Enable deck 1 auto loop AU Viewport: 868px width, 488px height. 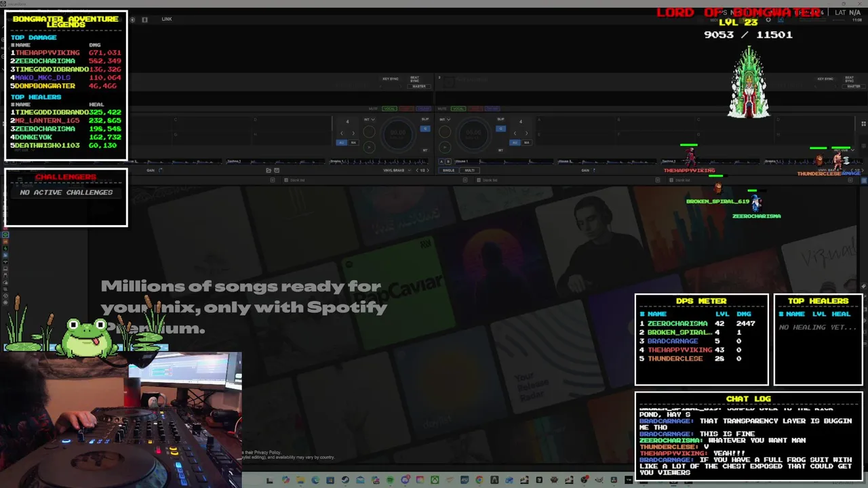point(342,142)
